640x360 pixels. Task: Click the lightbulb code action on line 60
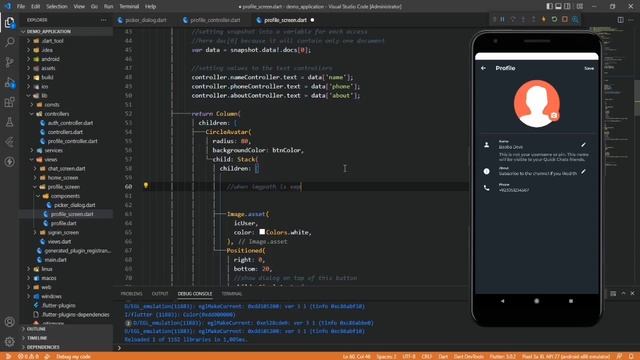(146, 186)
